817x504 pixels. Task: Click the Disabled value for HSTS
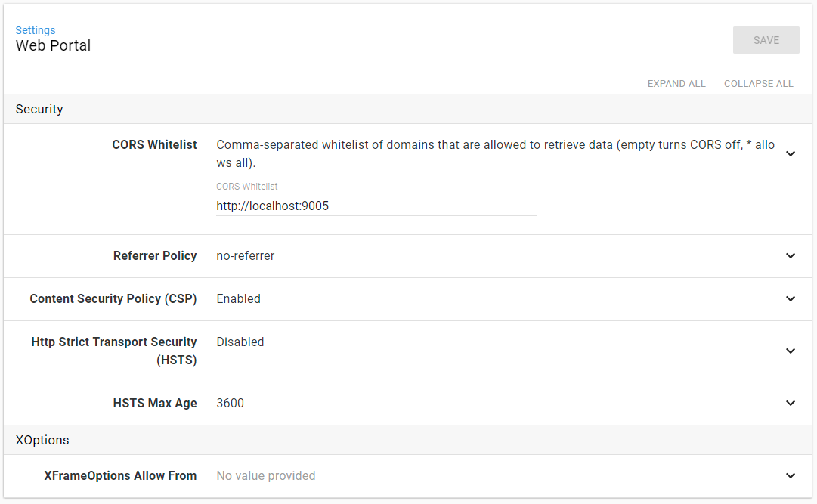coord(240,342)
